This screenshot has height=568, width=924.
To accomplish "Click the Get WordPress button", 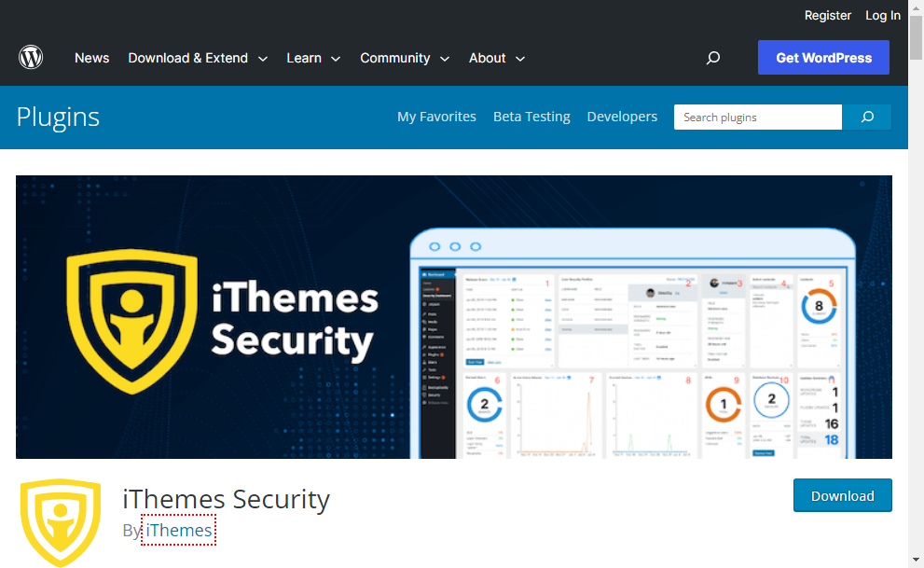I will pos(823,57).
